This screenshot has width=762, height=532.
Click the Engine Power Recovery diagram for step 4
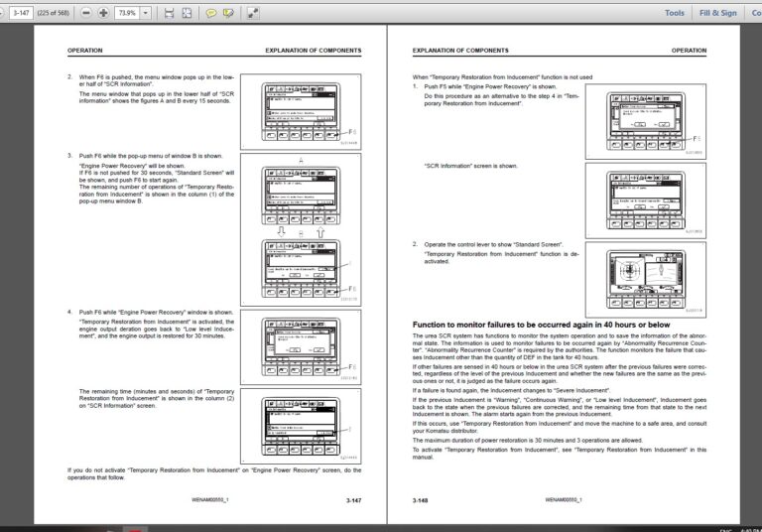(301, 347)
